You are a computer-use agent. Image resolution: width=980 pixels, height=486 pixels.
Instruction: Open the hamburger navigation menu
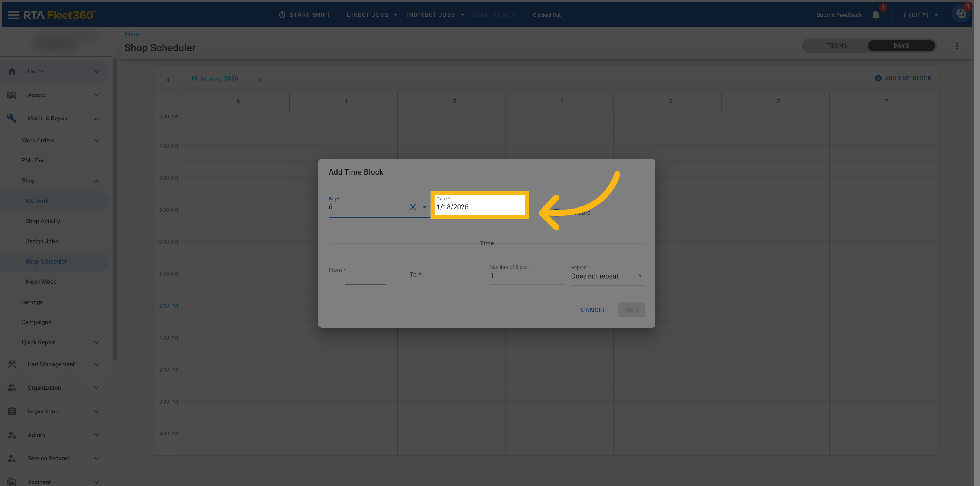13,15
